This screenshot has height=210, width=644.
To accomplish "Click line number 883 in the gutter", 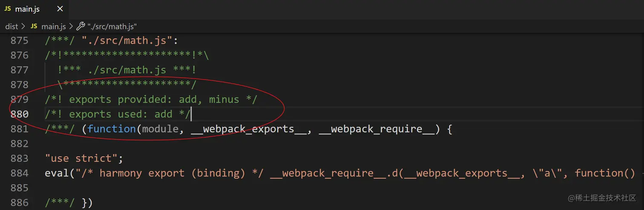I will pyautogui.click(x=20, y=158).
